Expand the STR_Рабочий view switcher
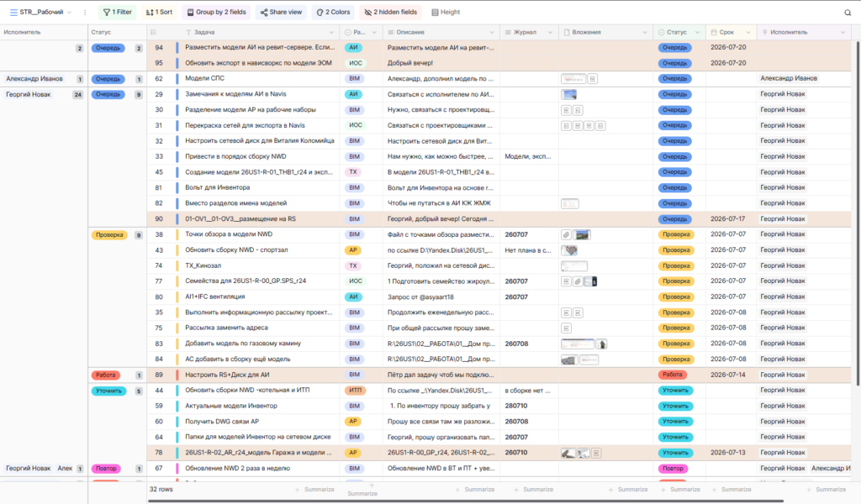861x504 pixels. point(40,12)
